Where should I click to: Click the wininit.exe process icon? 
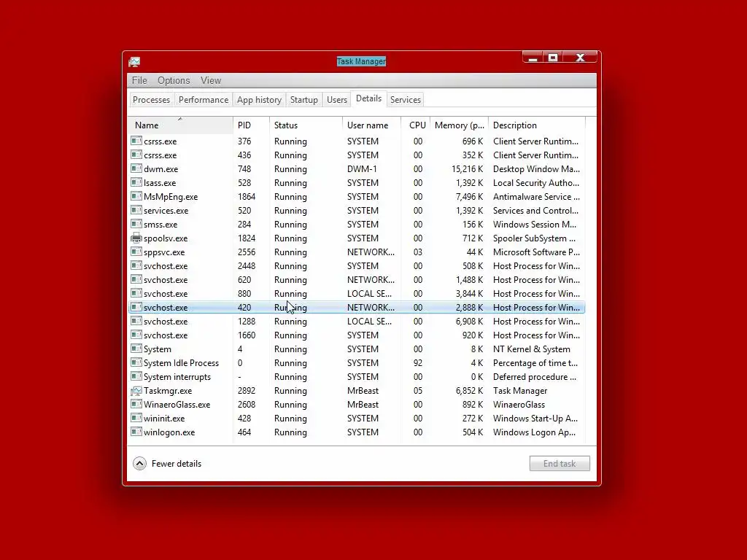click(136, 418)
